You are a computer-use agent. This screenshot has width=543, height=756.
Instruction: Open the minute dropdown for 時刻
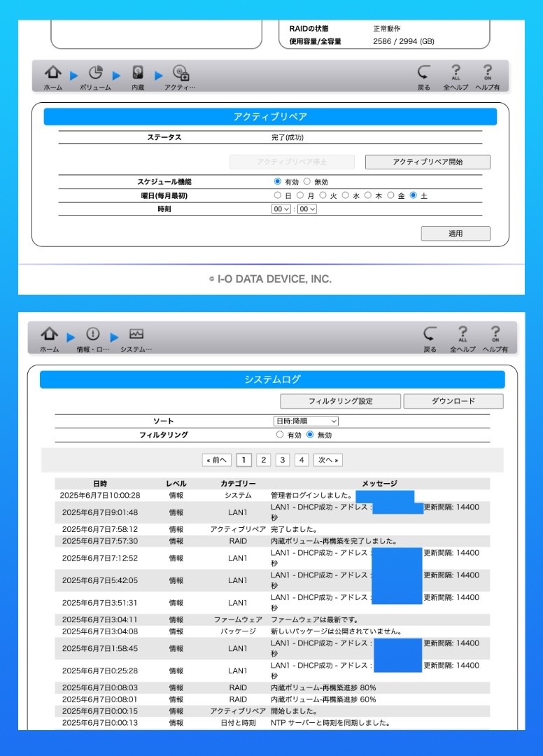pos(307,209)
